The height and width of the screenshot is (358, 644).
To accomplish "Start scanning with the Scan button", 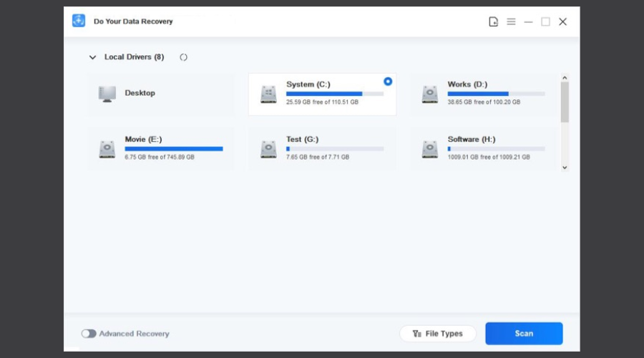I will pyautogui.click(x=524, y=334).
